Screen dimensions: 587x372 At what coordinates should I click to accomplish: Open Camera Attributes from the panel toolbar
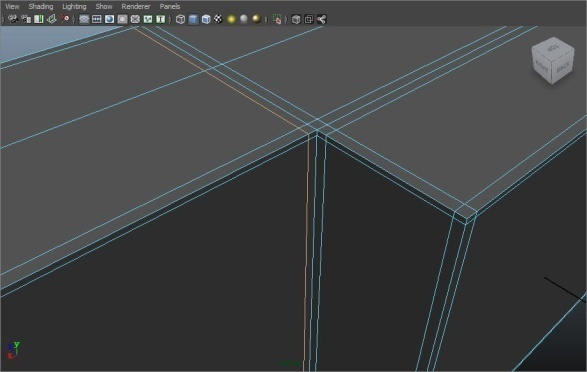coord(26,19)
